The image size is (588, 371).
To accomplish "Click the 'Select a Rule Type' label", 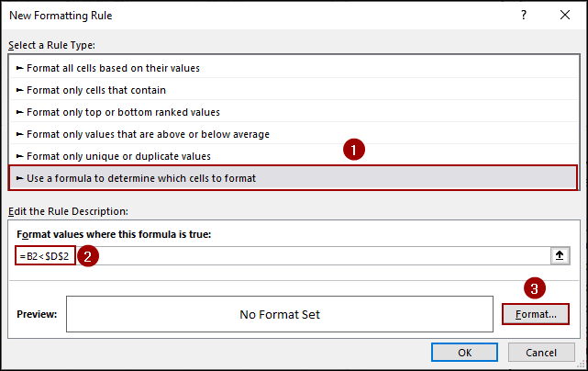I will [x=51, y=45].
